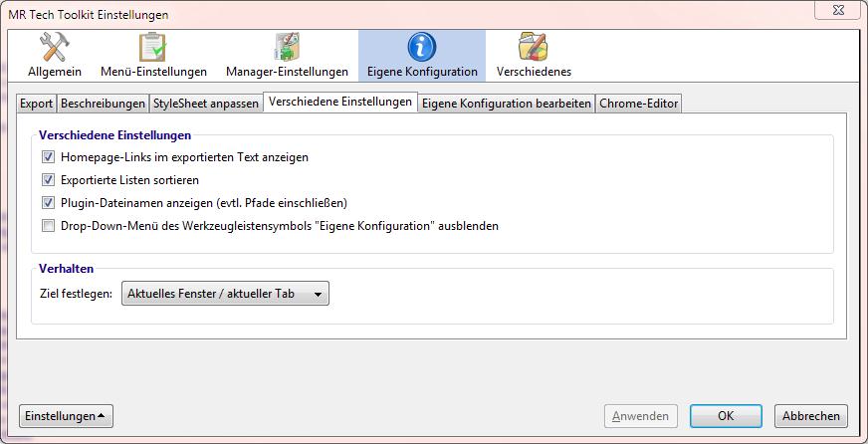Open the Allgemein settings section
868x444 pixels.
click(55, 55)
